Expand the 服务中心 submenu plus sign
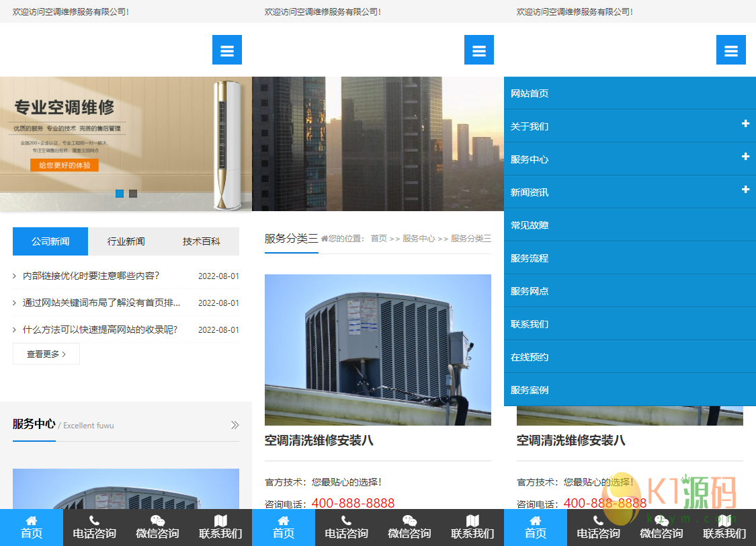 745,157
